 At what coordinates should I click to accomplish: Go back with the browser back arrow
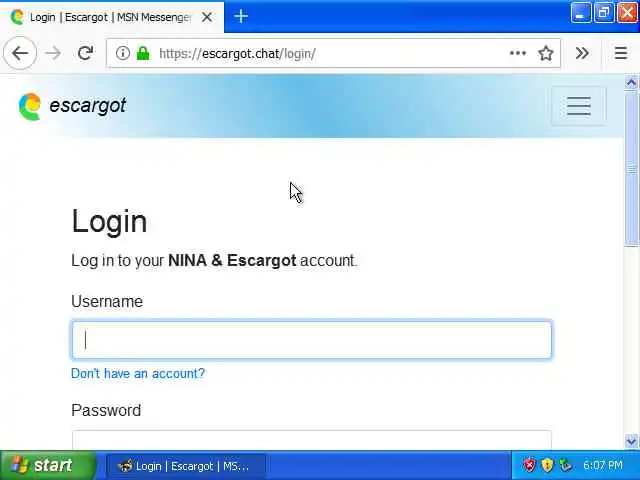(x=20, y=53)
